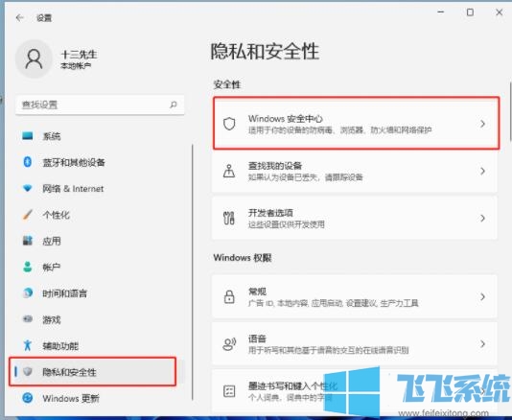512x420 pixels.
Task: Click the user avatar icon
Action: pos(34,59)
